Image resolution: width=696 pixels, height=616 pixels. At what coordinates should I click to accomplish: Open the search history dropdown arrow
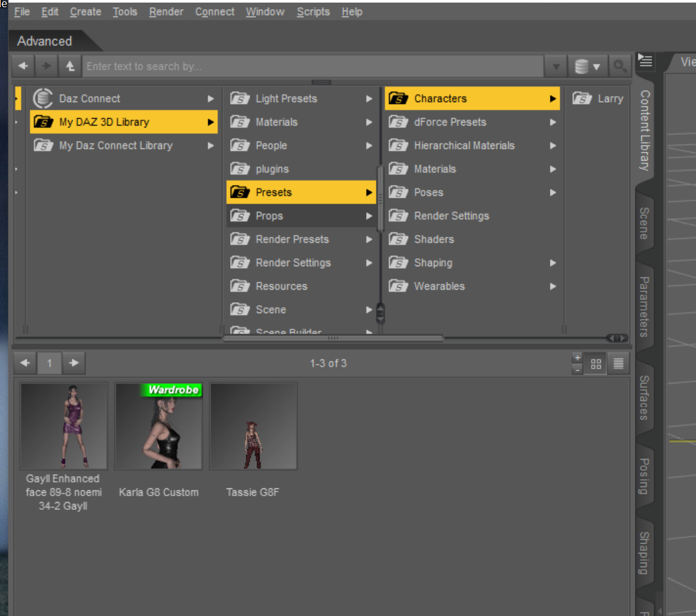pos(556,66)
